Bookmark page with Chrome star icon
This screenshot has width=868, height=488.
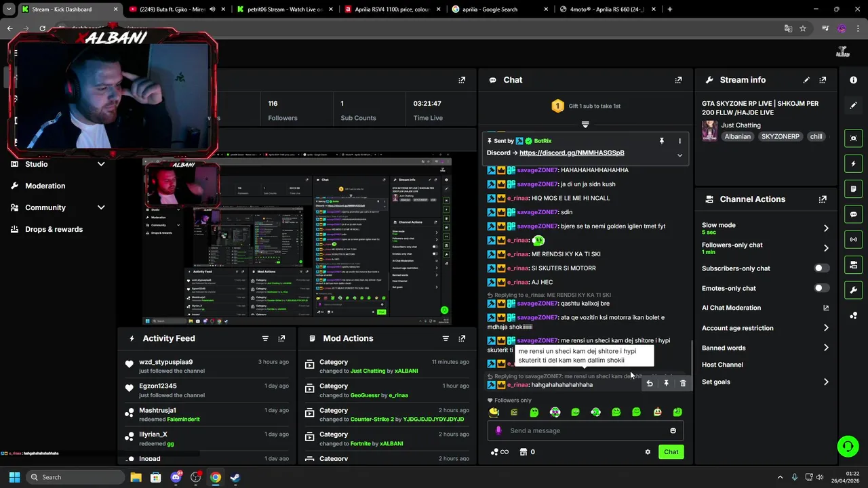click(x=803, y=28)
